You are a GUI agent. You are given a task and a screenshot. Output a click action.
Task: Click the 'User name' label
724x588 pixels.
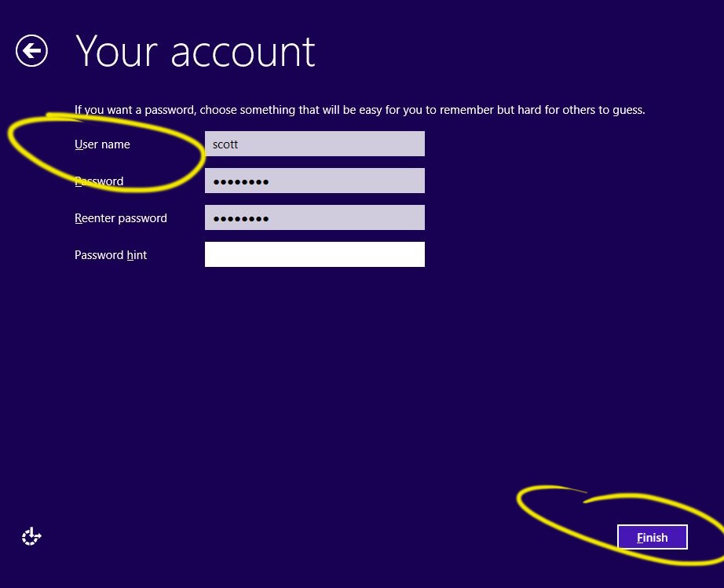tap(102, 144)
